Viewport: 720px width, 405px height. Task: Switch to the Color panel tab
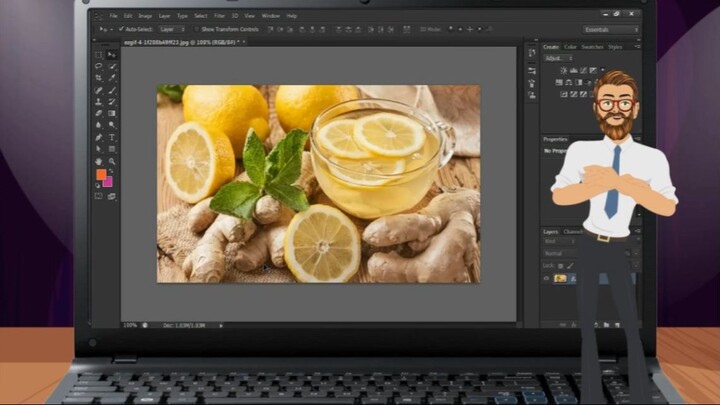tap(570, 47)
